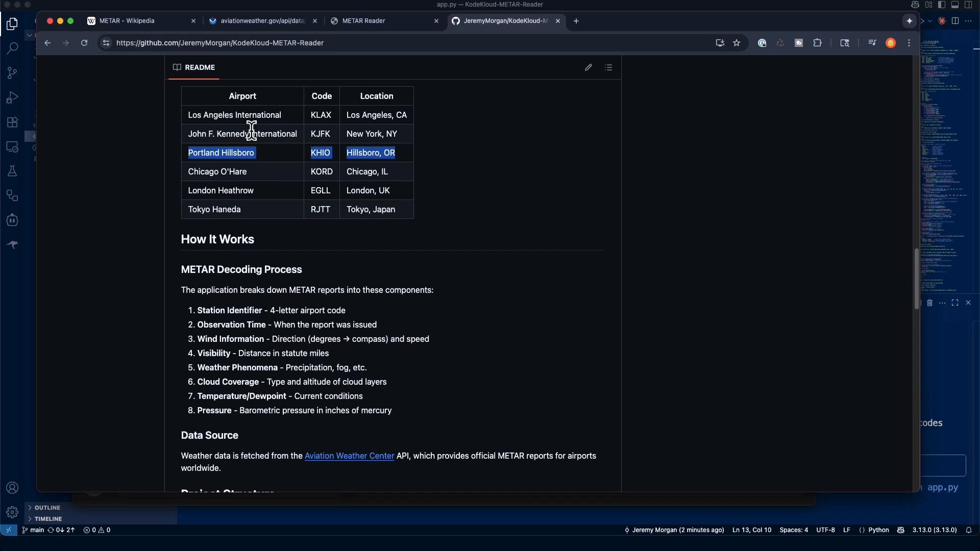Open README outline list icon
This screenshot has height=551, width=980.
608,67
